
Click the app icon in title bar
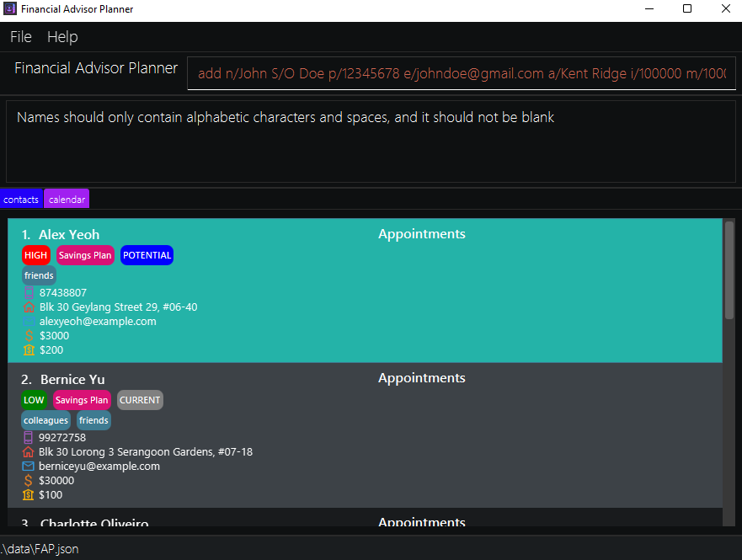pos(10,9)
